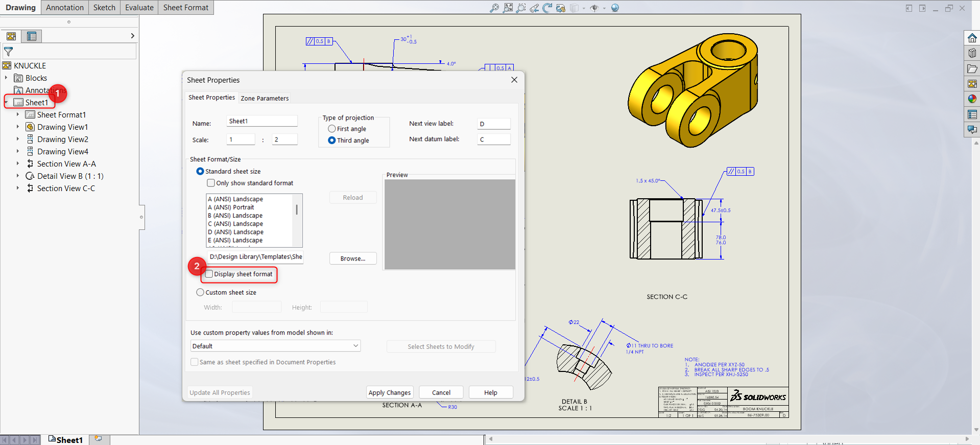980x445 pixels.
Task: Click Apply Changes button
Action: 390,392
